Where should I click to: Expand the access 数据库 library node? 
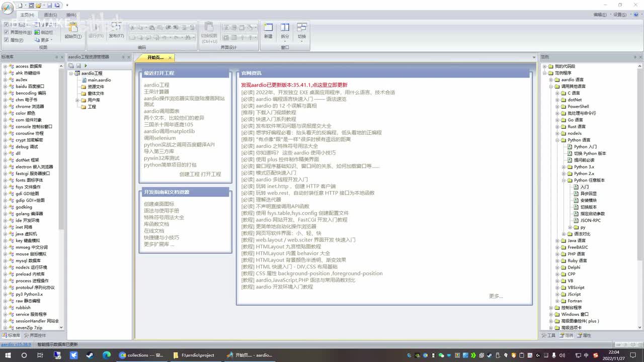click(5, 66)
